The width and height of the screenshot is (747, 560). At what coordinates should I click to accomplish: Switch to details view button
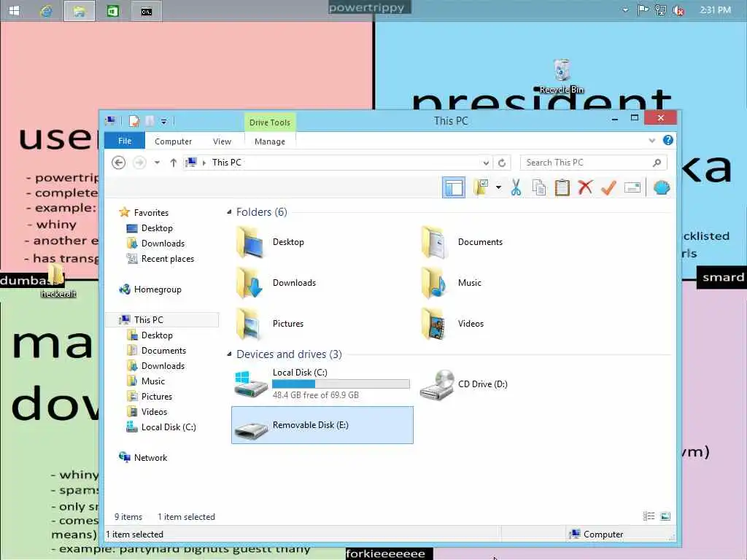coord(649,516)
